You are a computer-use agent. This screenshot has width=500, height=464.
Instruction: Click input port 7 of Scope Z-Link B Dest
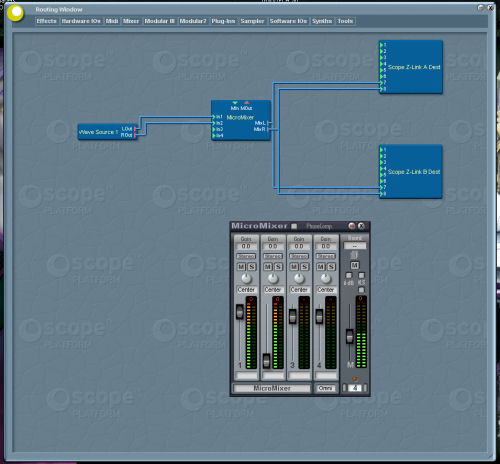coord(382,187)
